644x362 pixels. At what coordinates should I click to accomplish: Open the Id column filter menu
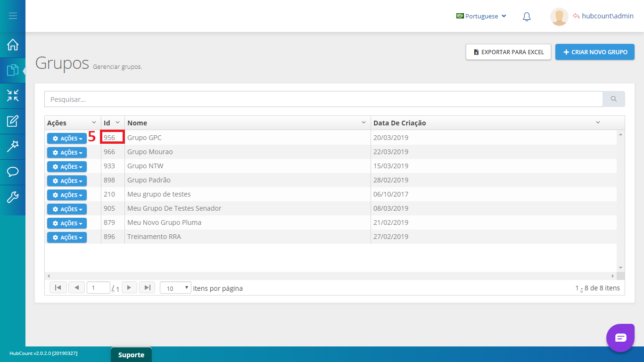pyautogui.click(x=117, y=123)
